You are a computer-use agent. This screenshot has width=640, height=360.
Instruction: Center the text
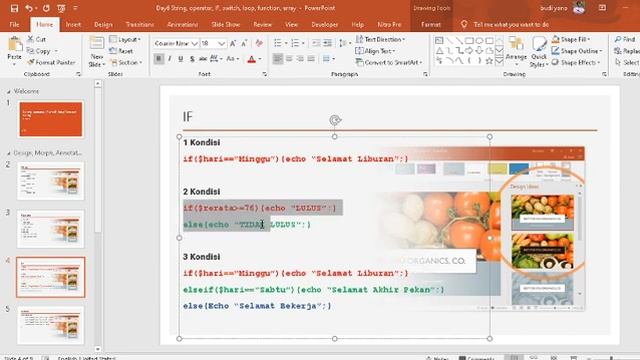coord(289,59)
